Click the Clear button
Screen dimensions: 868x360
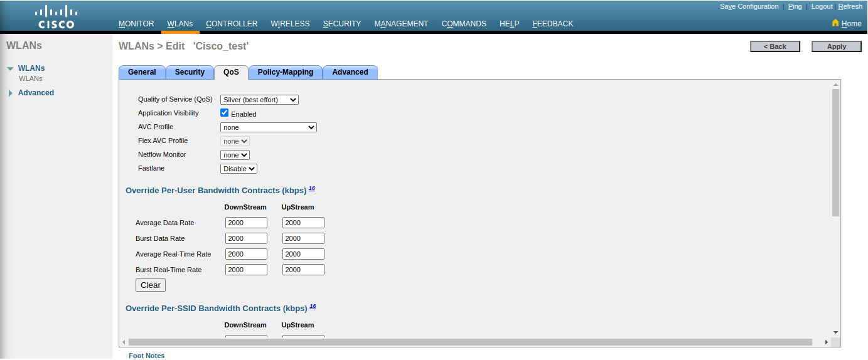(x=151, y=285)
